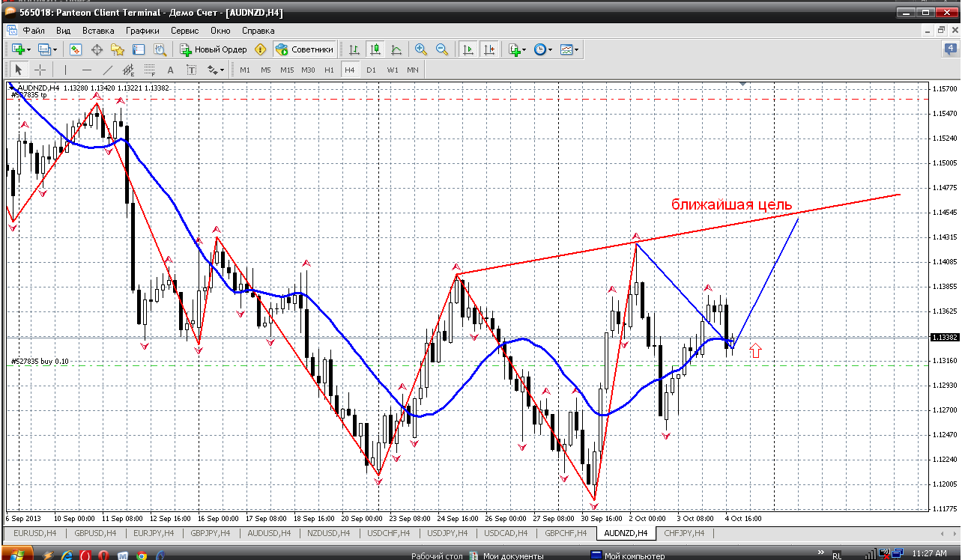Toggle chart shift
This screenshot has height=560, width=965.
pos(489,49)
